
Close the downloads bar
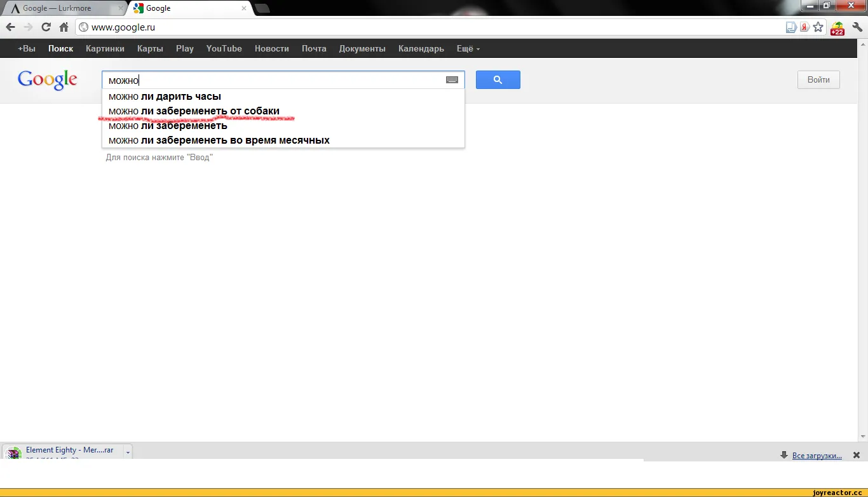click(x=857, y=455)
